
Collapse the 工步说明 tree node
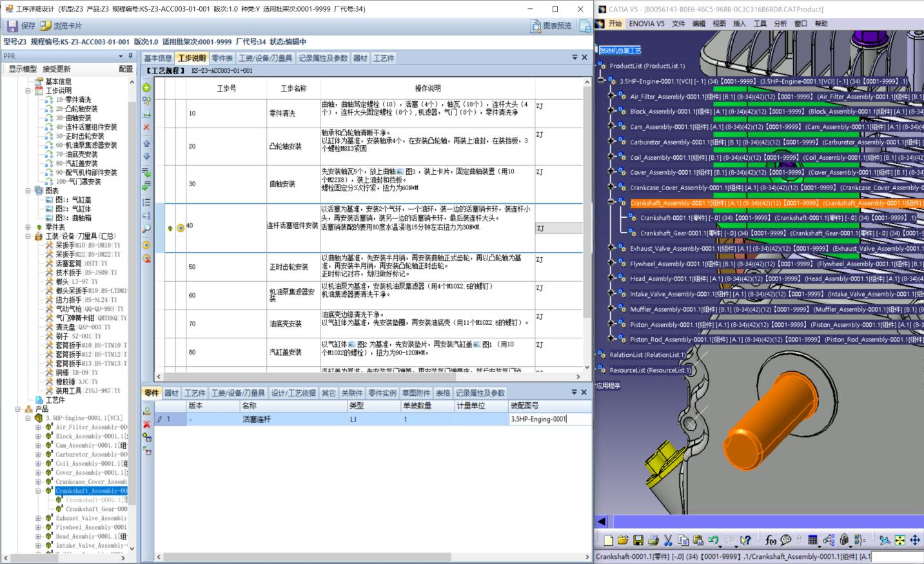coord(28,91)
